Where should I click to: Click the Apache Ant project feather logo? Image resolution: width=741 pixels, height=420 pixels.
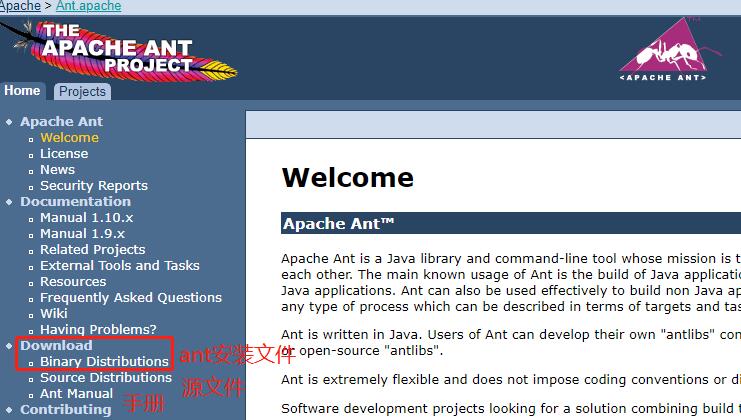118,51
